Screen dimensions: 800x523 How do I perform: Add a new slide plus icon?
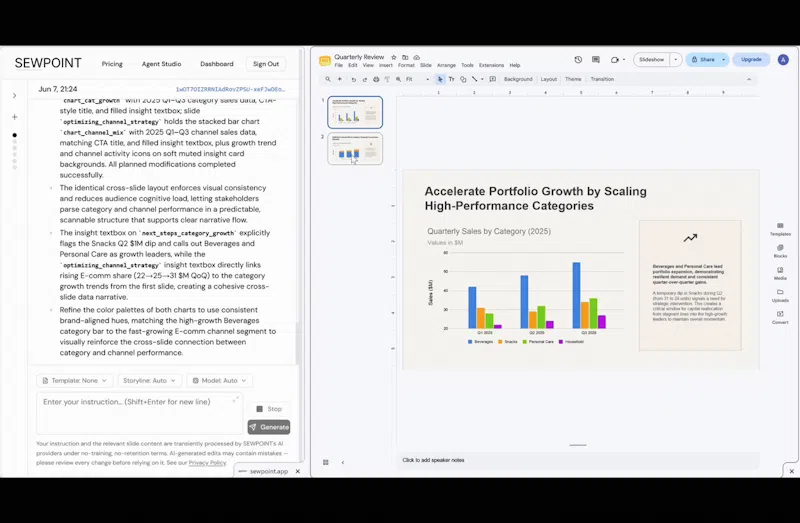[340, 79]
